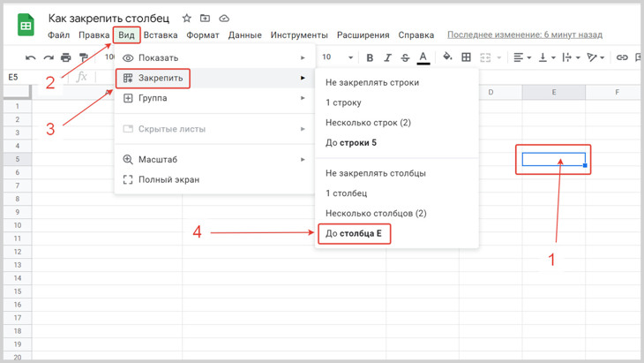Open the Расширения menu
This screenshot has width=644, height=363.
(x=363, y=35)
